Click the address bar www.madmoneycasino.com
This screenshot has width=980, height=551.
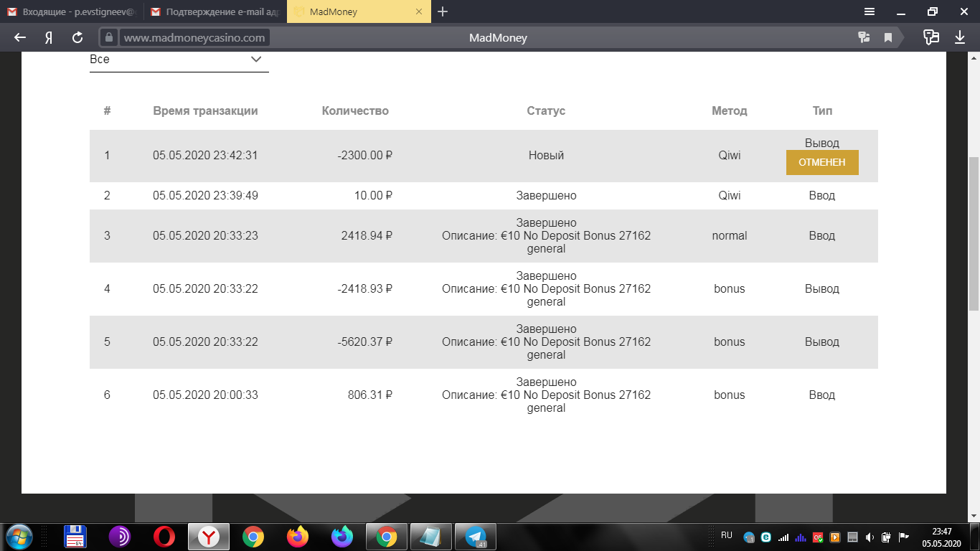pos(194,37)
